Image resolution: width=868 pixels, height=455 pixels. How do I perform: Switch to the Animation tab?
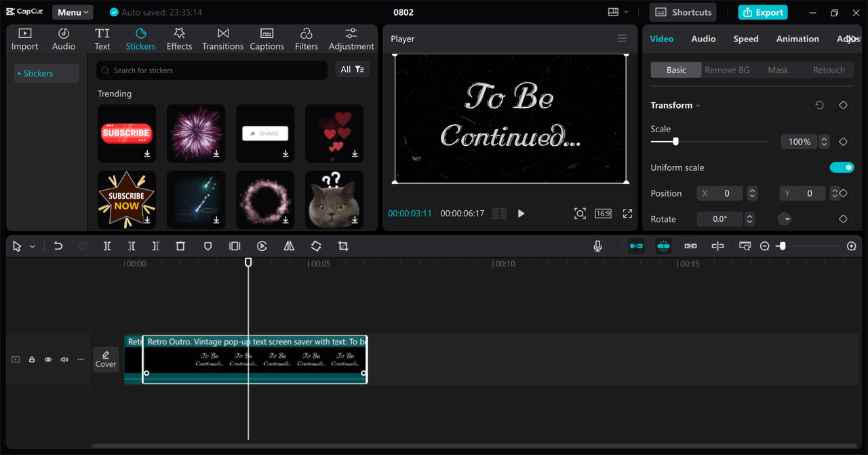[x=797, y=39]
